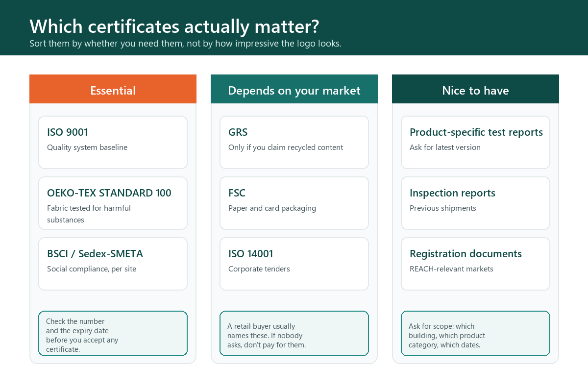Click 'REACH-relevant markets' text
The image size is (588, 392).
(451, 269)
